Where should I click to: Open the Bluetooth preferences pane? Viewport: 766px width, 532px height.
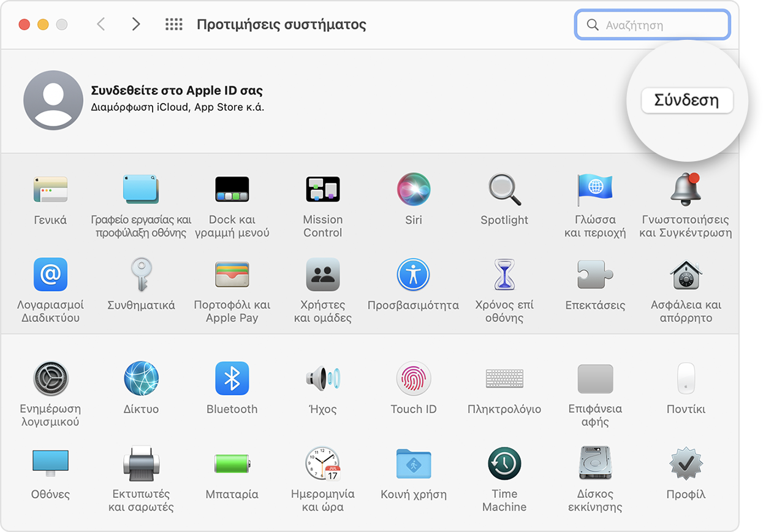[232, 378]
